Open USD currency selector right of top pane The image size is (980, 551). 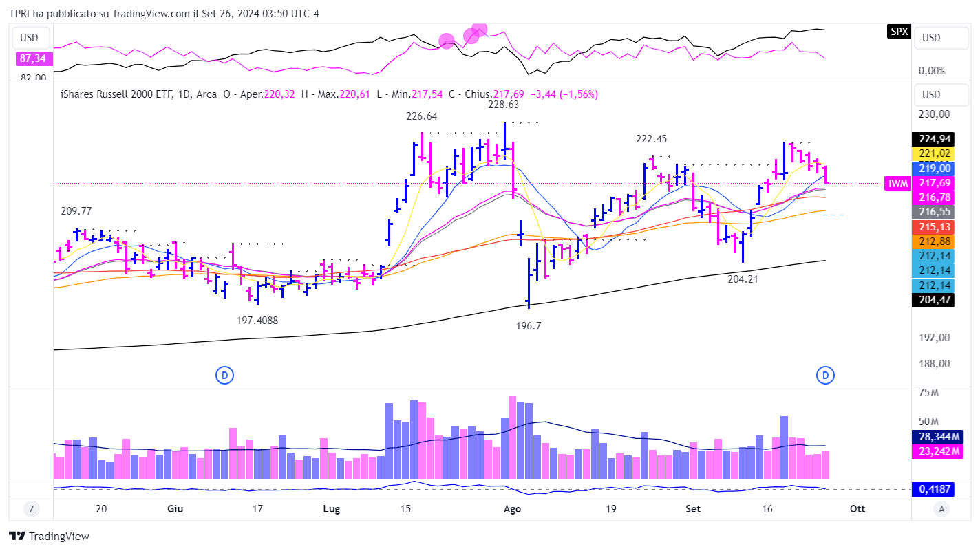click(x=932, y=37)
